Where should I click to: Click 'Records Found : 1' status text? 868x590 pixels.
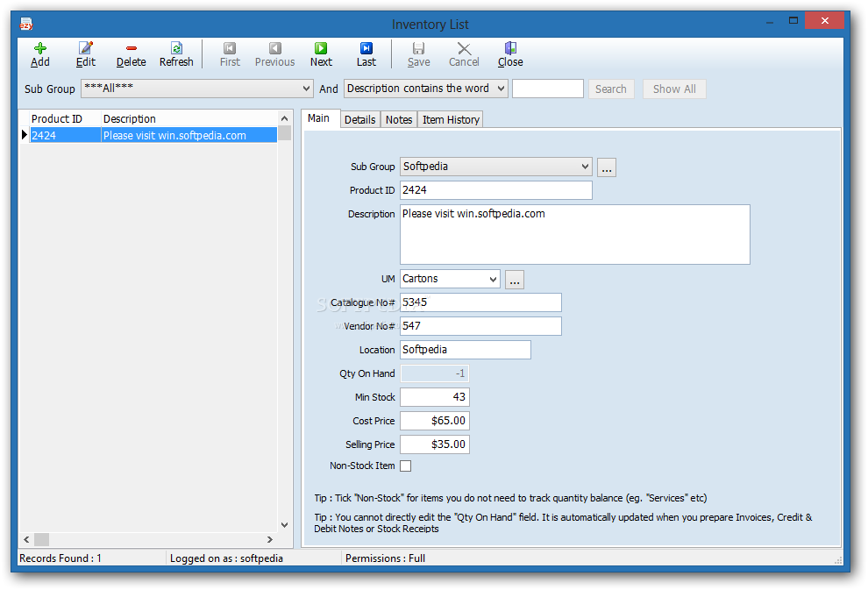pyautogui.click(x=60, y=558)
